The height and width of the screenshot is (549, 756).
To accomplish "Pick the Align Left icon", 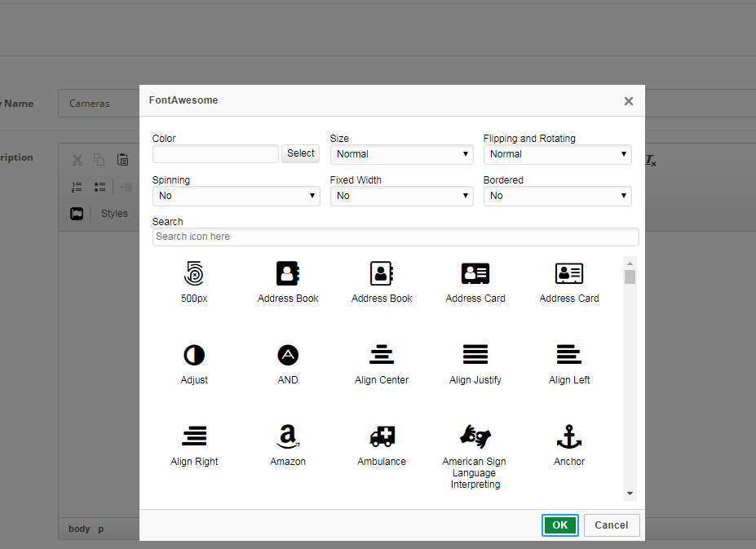I will point(569,355).
